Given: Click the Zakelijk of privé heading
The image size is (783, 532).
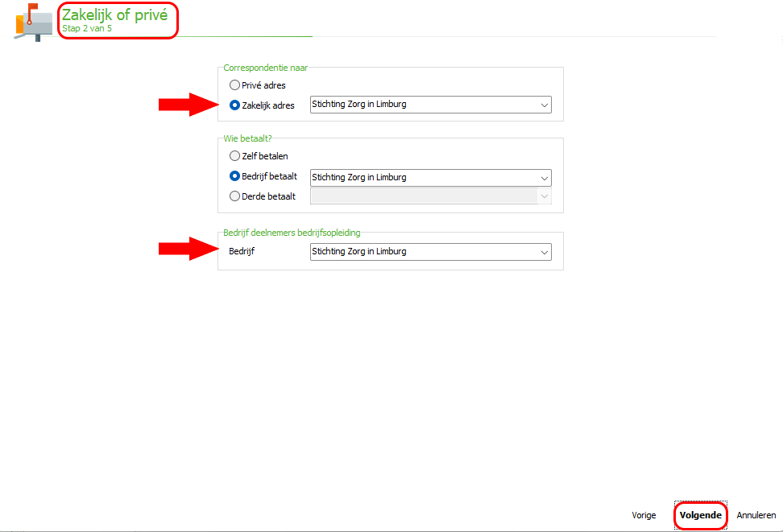Looking at the screenshot, I should pos(115,15).
